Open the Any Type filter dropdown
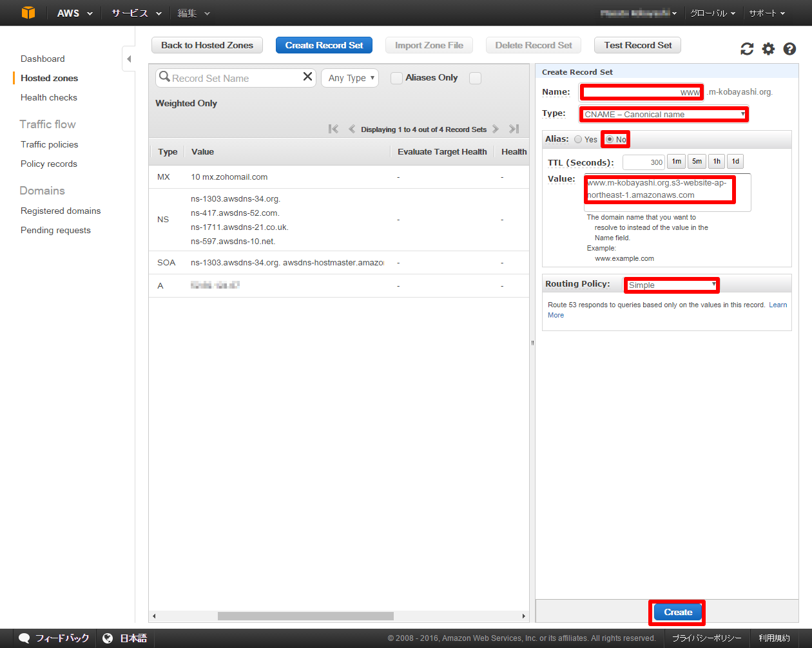Screen dimensions: 812x648 [x=350, y=78]
